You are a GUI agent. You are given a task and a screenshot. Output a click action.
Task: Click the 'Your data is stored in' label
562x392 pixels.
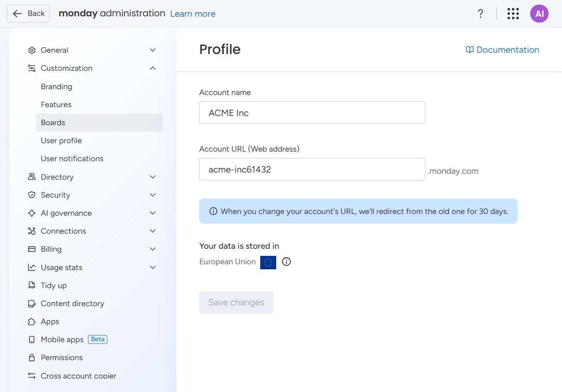239,246
